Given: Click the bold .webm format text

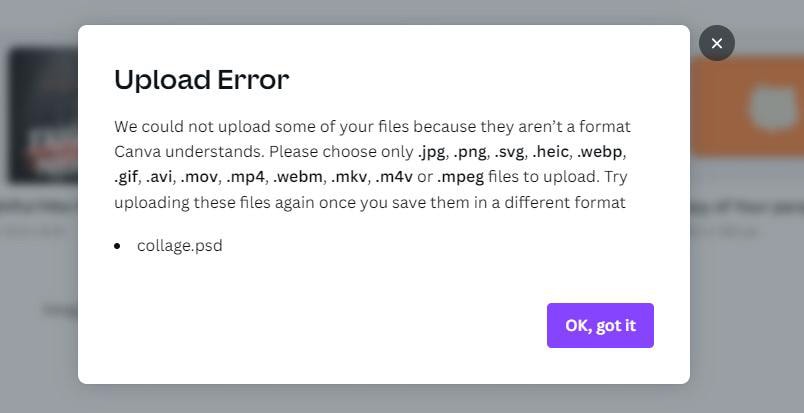Looking at the screenshot, I should [297, 177].
